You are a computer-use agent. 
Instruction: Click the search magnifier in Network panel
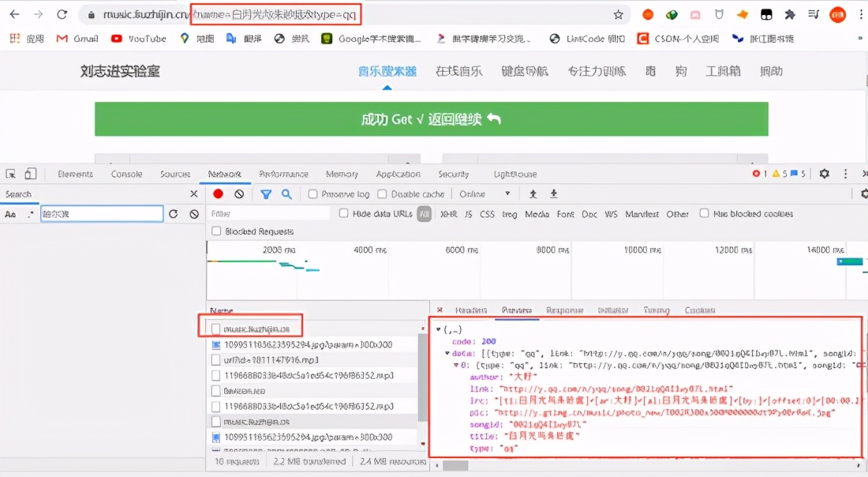click(286, 193)
